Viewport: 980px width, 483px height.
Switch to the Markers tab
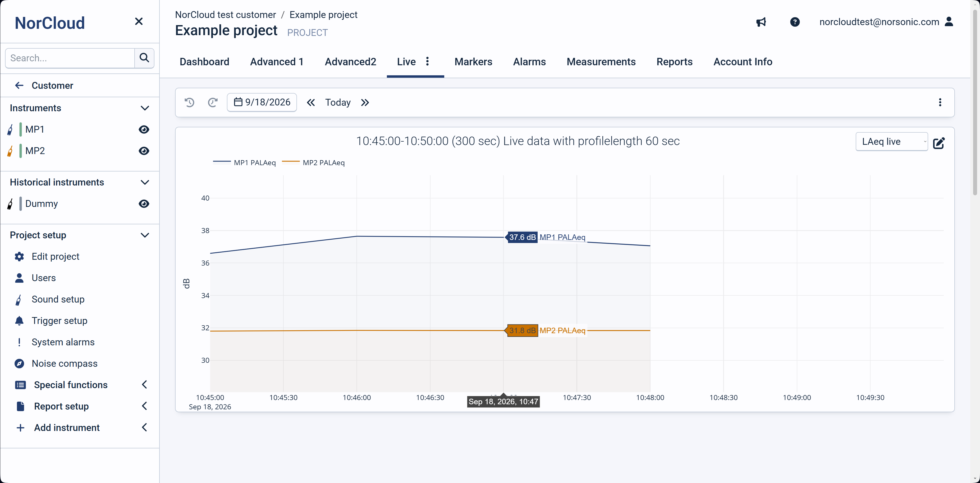[473, 62]
